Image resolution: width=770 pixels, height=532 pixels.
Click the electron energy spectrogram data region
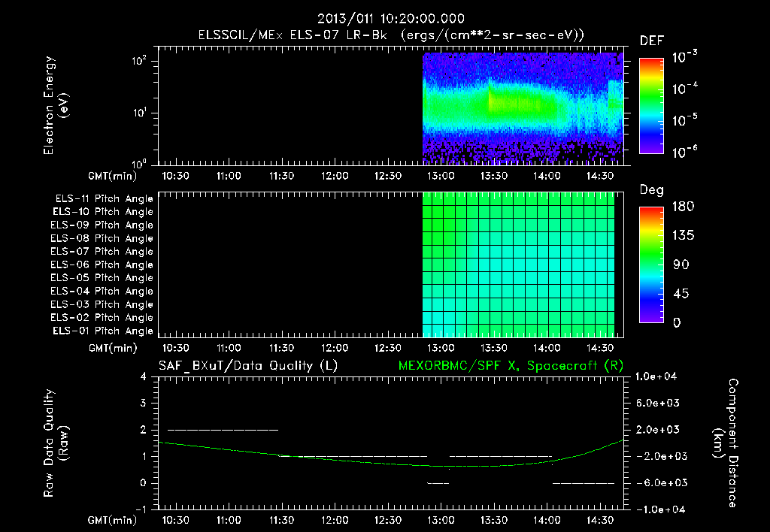(523, 108)
